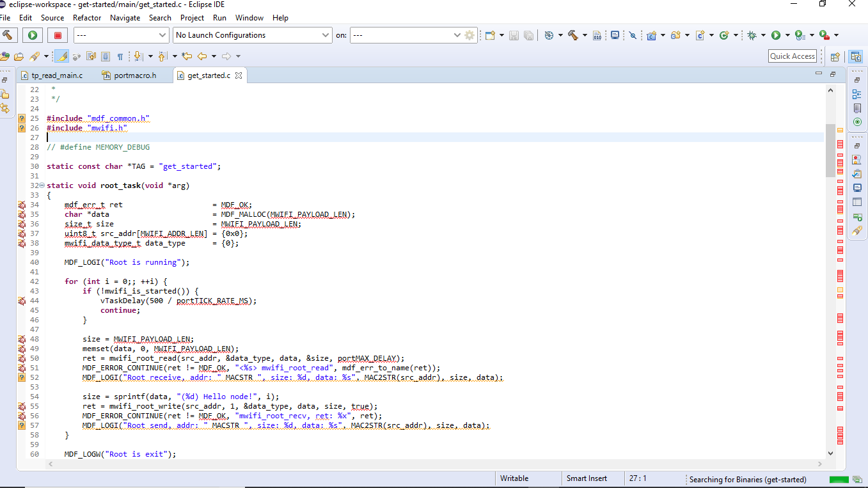Viewport: 868px width, 488px height.
Task: Open the Window menu
Action: tap(249, 18)
